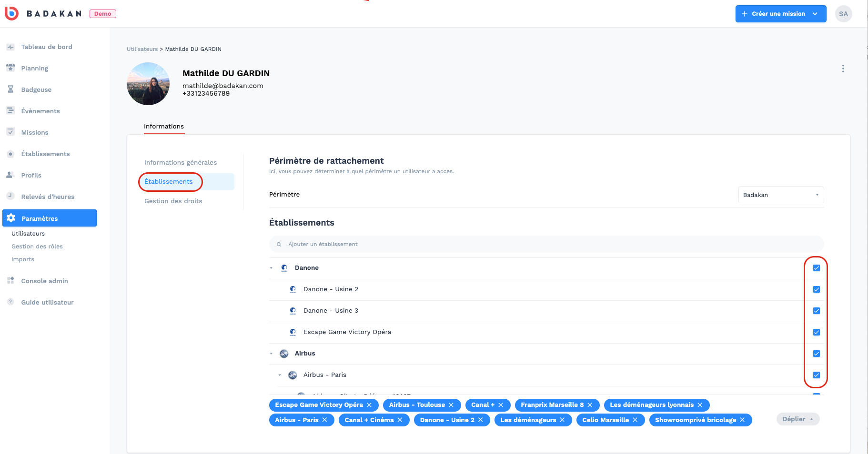868x454 pixels.
Task: Click the Déplier expand button
Action: point(798,419)
